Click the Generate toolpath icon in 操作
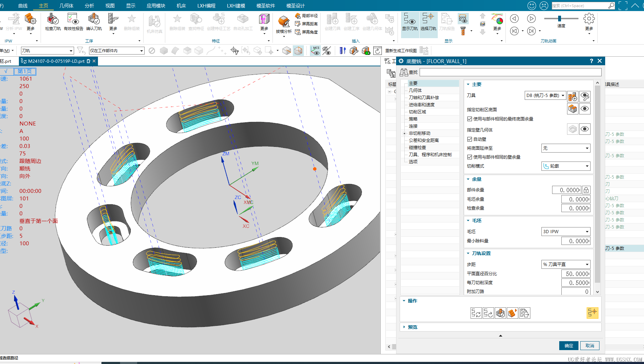This screenshot has width=644, height=364. (x=476, y=313)
